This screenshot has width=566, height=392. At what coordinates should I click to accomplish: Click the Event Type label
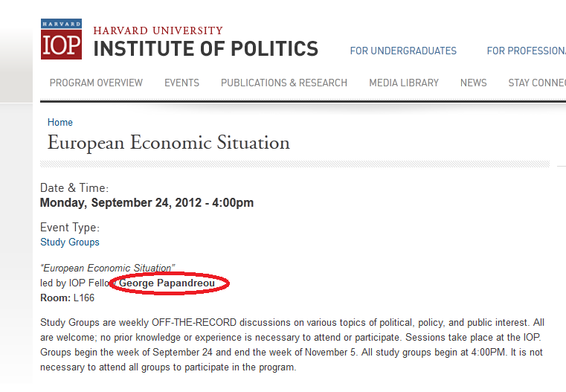(70, 228)
